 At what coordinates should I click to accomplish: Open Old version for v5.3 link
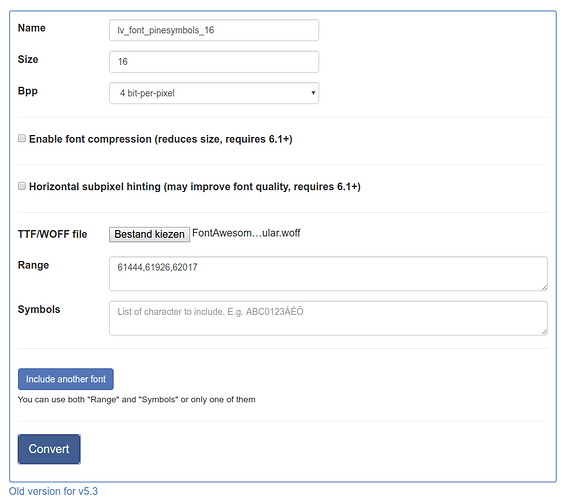pyautogui.click(x=53, y=491)
